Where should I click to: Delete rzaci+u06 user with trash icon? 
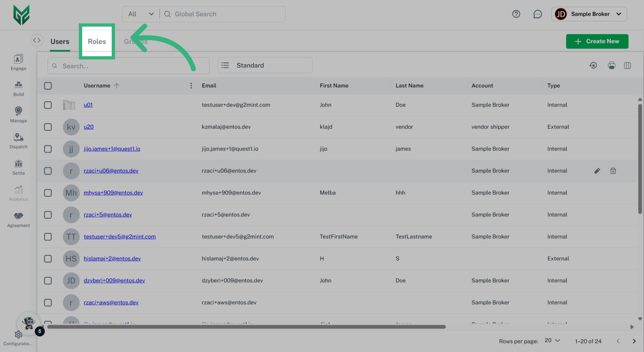613,171
